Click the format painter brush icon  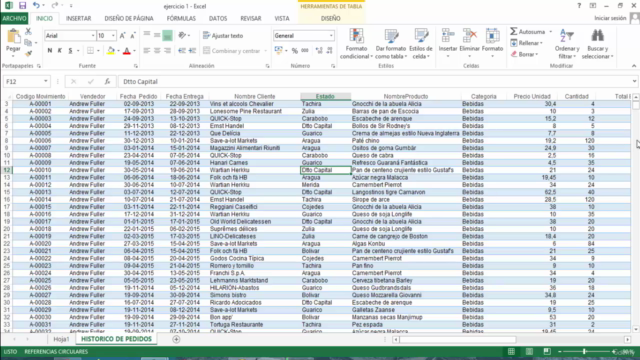pos(28,53)
